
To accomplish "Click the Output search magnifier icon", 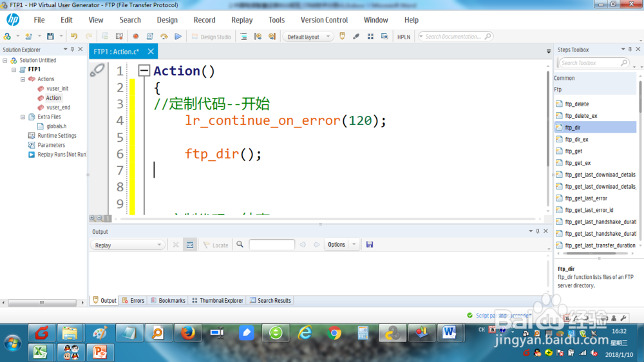I will pos(240,245).
